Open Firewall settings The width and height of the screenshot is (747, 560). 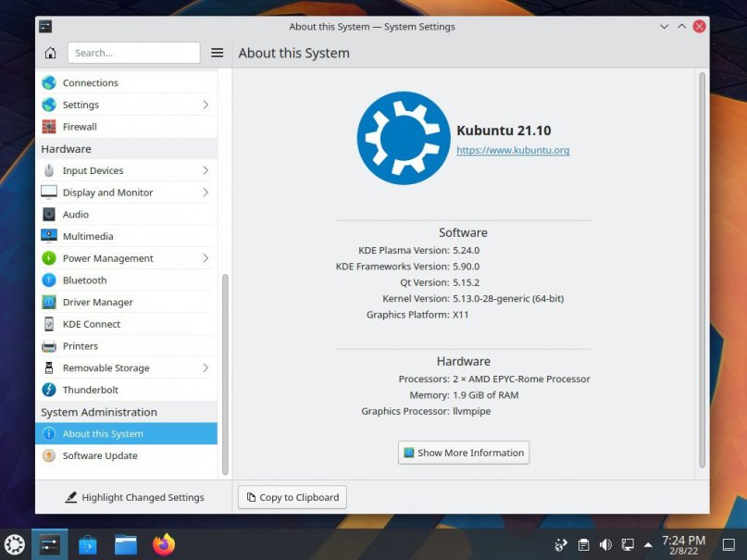80,127
